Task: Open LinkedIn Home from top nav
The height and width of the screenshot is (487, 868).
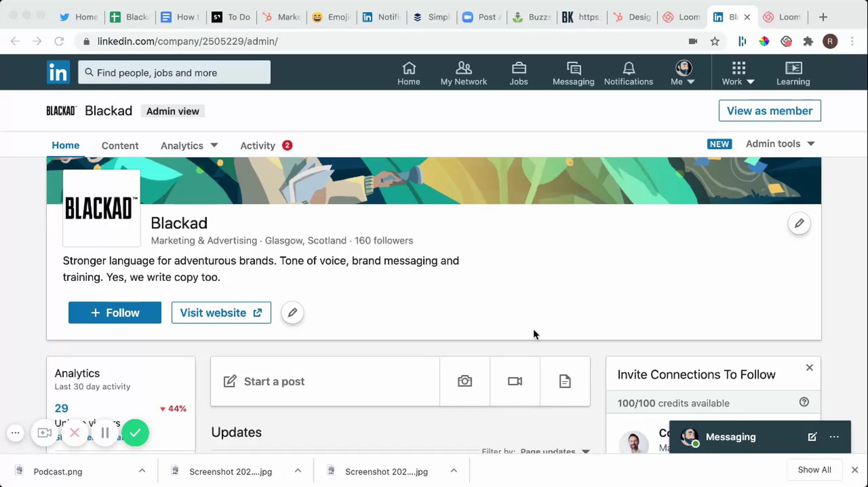Action: point(409,73)
